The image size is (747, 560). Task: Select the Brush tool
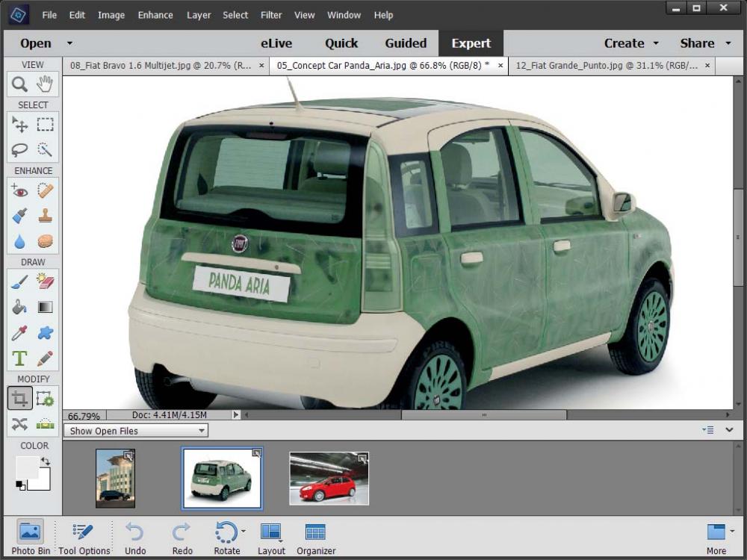[x=19, y=282]
